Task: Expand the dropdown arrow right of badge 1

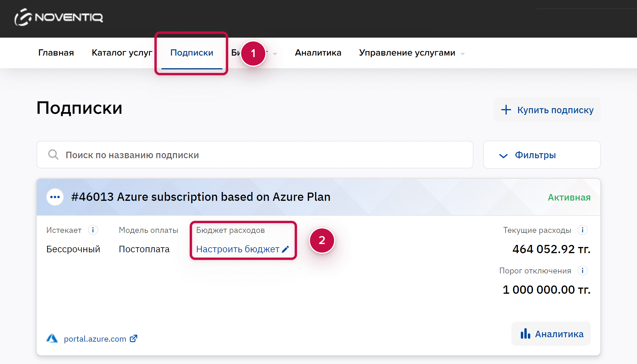Action: point(275,54)
